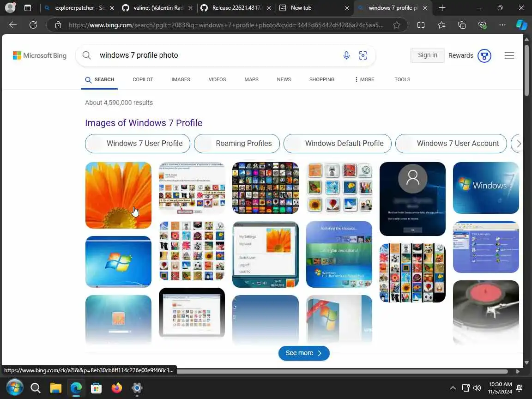Image resolution: width=532 pixels, height=399 pixels.
Task: Select the MAPS search tab
Action: 251,79
